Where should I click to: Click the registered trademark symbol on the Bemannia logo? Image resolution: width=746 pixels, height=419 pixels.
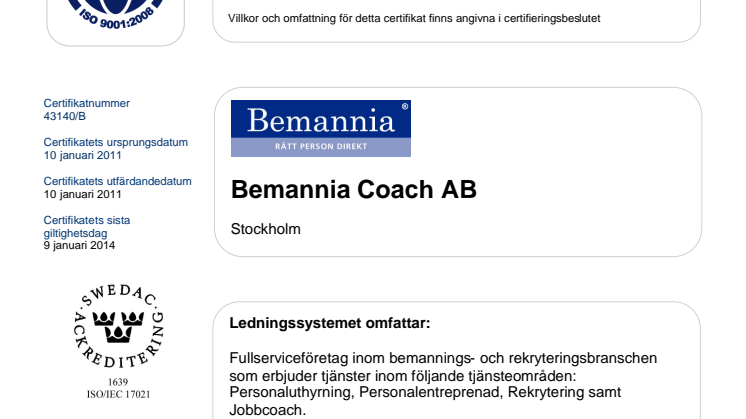tap(404, 106)
